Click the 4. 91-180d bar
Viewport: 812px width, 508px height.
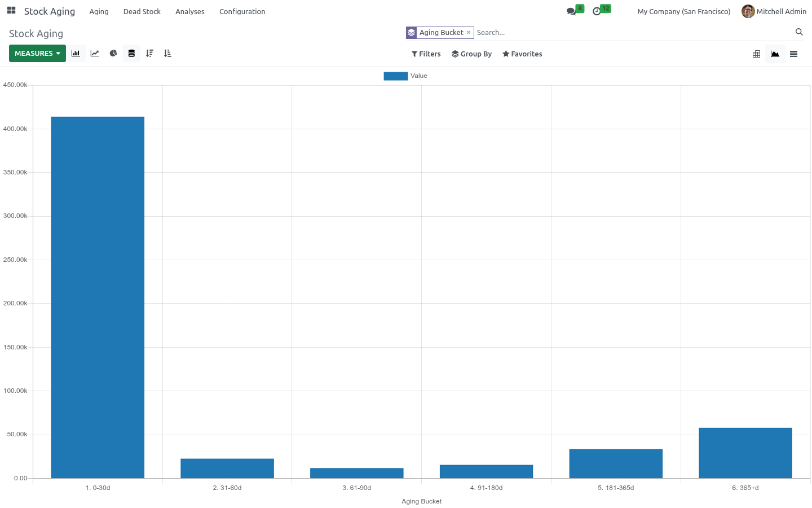487,471
